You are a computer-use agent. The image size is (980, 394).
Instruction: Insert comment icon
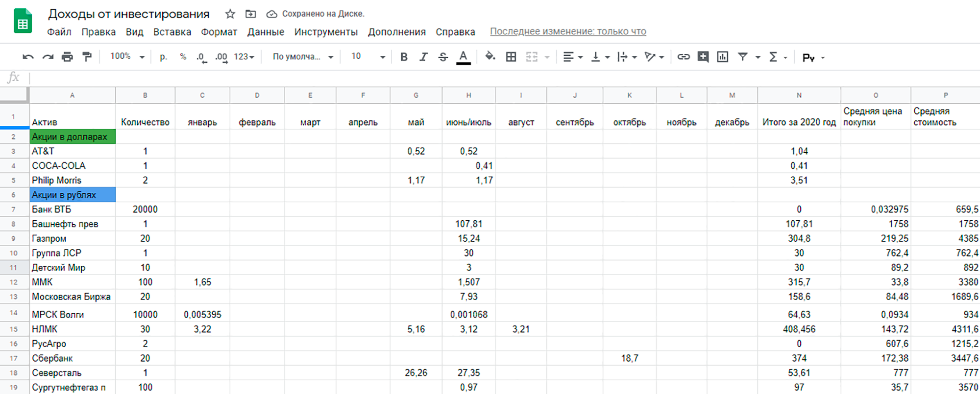(703, 57)
